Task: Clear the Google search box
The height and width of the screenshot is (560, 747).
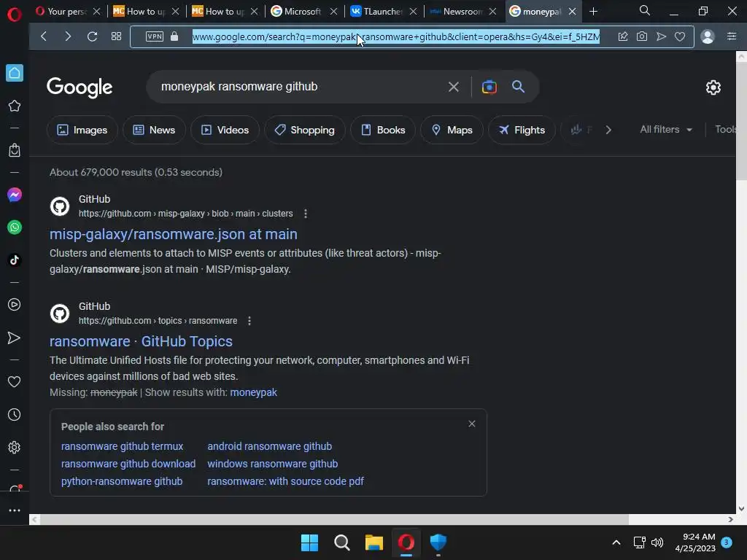Action: pos(454,87)
